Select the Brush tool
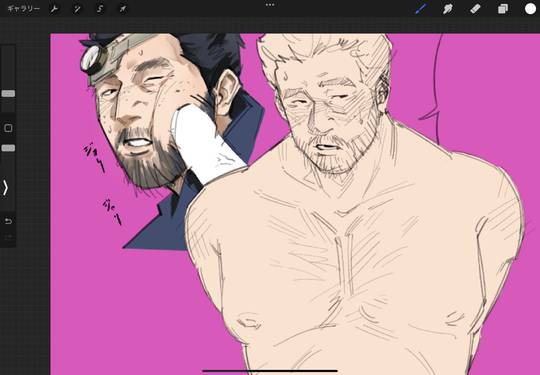Viewport: 540px width, 375px height. pos(421,9)
